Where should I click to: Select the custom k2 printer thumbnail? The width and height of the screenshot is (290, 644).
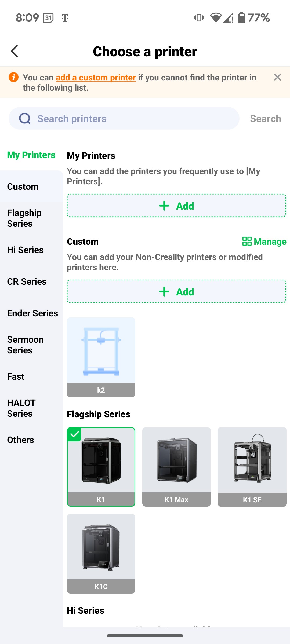101,357
